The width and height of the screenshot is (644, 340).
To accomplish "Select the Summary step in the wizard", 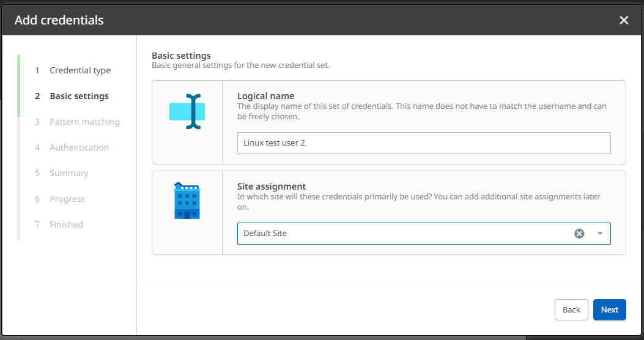I will 68,173.
